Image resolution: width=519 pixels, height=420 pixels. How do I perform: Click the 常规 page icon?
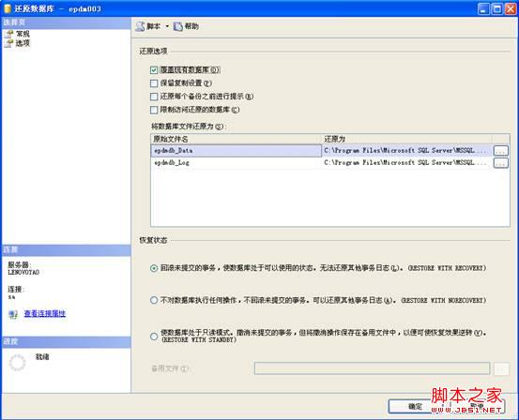[9, 34]
